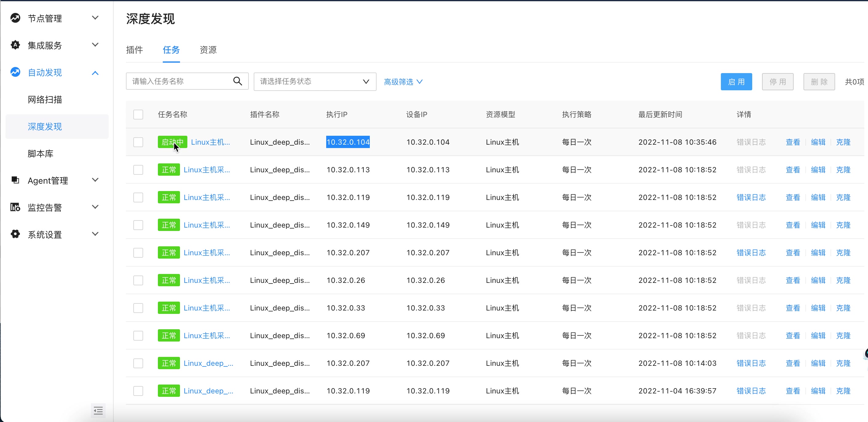
Task: Select the 集成服务 sidebar icon
Action: tap(15, 45)
